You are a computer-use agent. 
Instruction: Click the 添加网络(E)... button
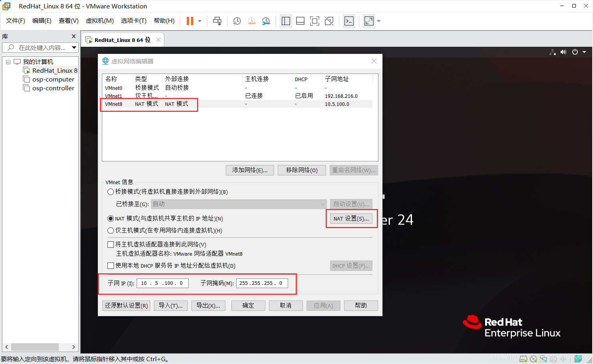[x=250, y=170]
